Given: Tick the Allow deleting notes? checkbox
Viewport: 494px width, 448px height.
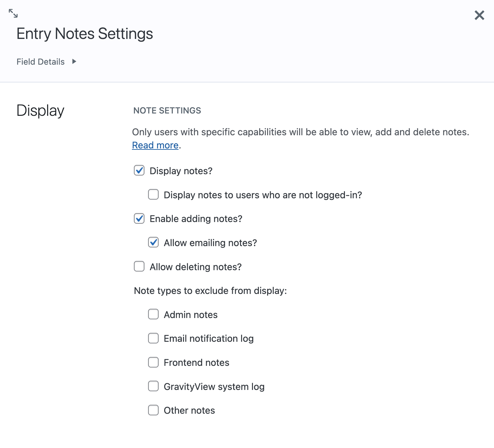Looking at the screenshot, I should point(139,267).
